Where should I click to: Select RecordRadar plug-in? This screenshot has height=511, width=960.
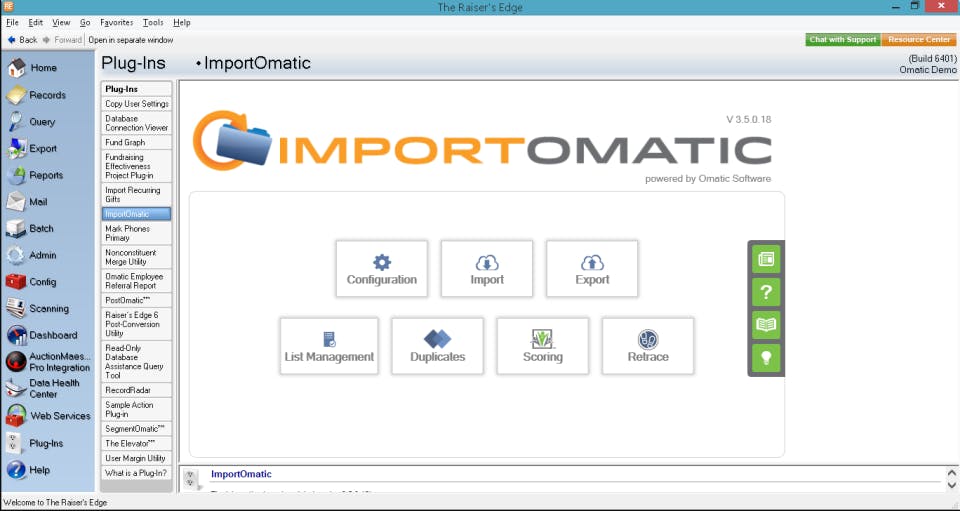coord(137,390)
